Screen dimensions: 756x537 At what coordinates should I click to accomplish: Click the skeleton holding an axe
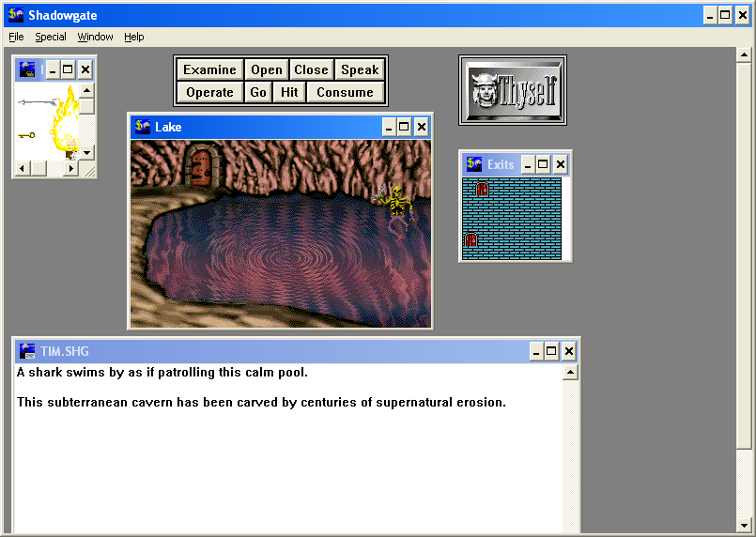point(395,207)
